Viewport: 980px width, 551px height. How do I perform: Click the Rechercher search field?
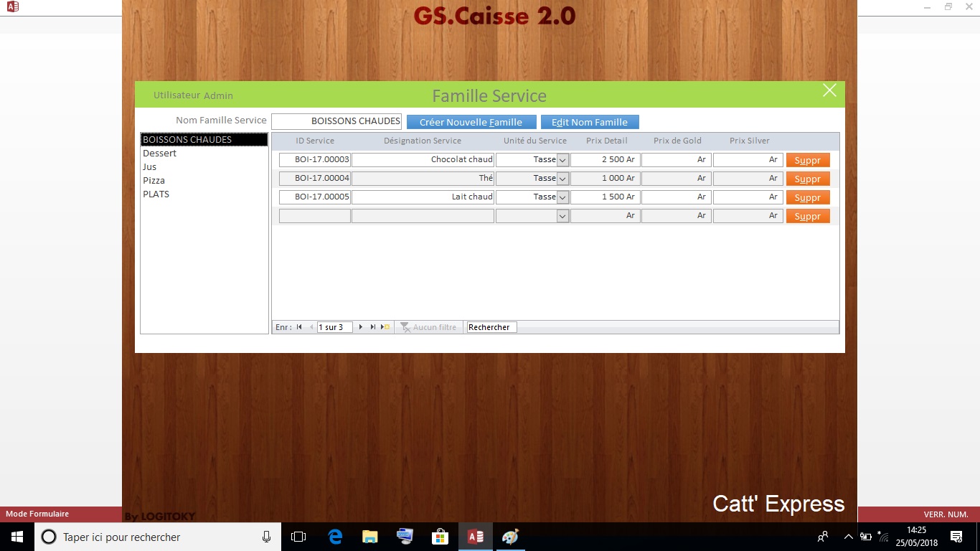coord(491,327)
